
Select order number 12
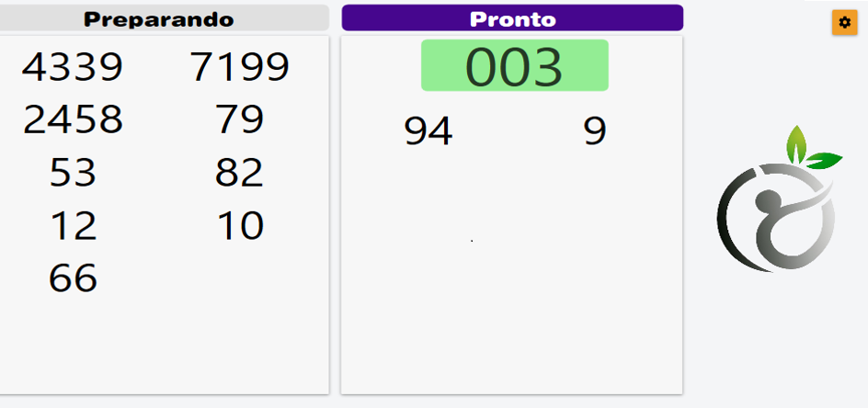(x=73, y=225)
